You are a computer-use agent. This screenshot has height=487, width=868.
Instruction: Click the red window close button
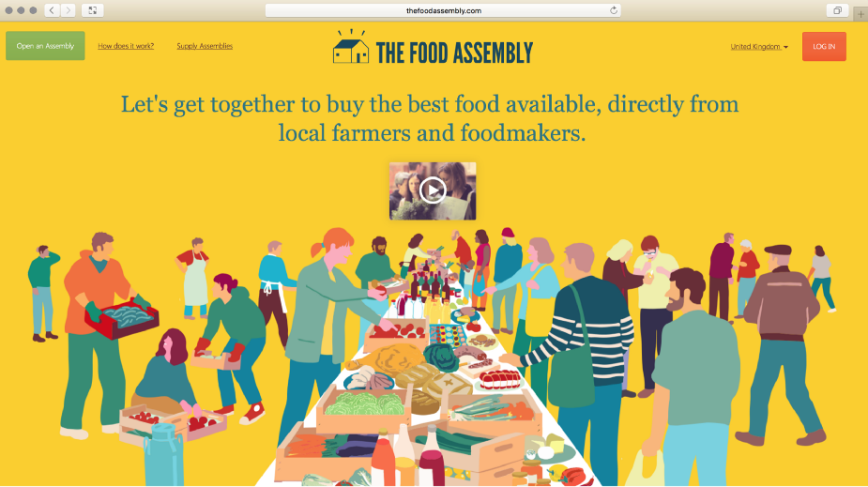[8, 10]
